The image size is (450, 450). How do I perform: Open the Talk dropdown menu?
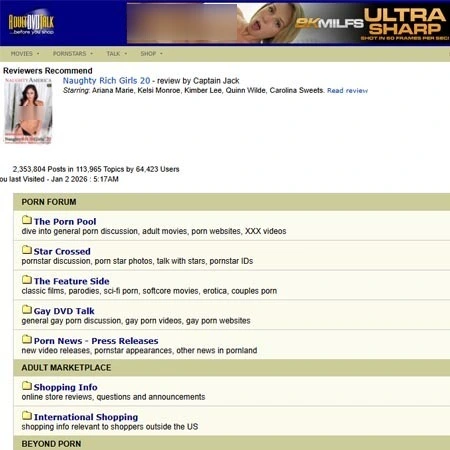point(116,54)
